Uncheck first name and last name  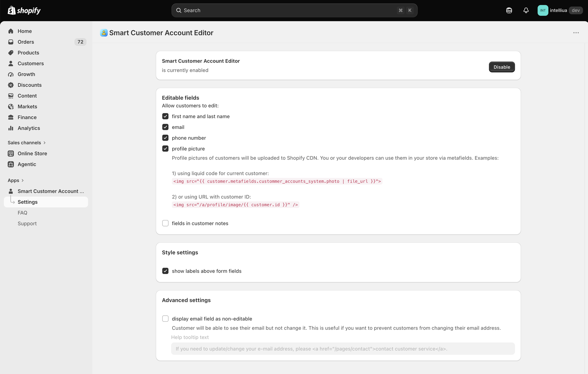165,116
